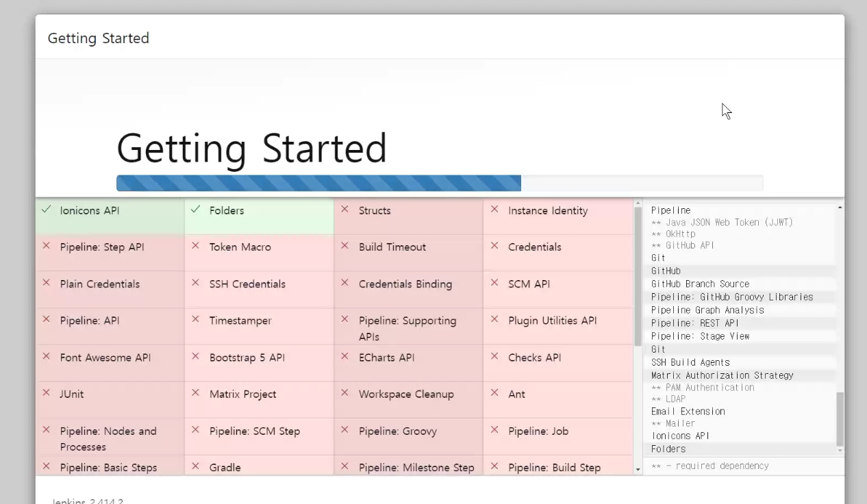Click the X icon next to Font Awesome API
867x504 pixels.
click(46, 357)
